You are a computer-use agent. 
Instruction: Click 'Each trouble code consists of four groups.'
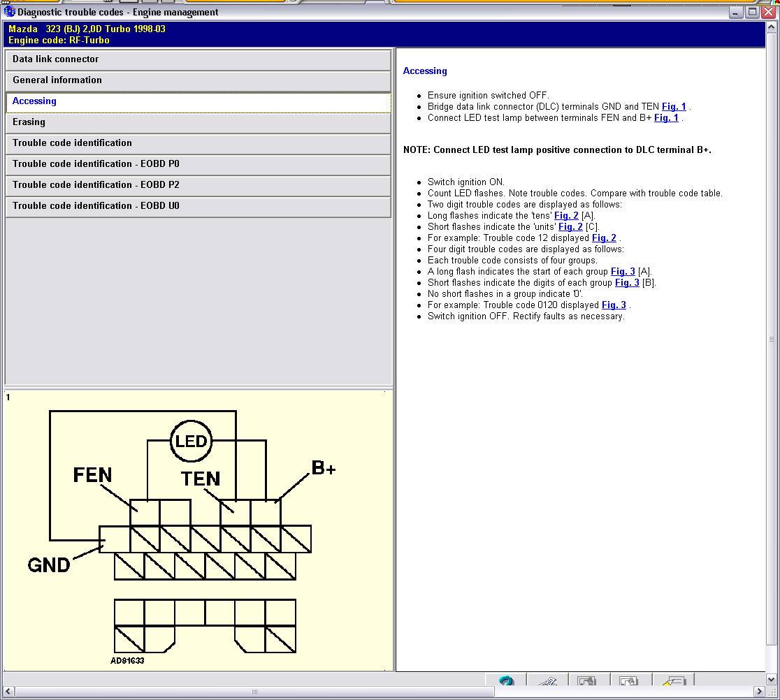tap(512, 260)
